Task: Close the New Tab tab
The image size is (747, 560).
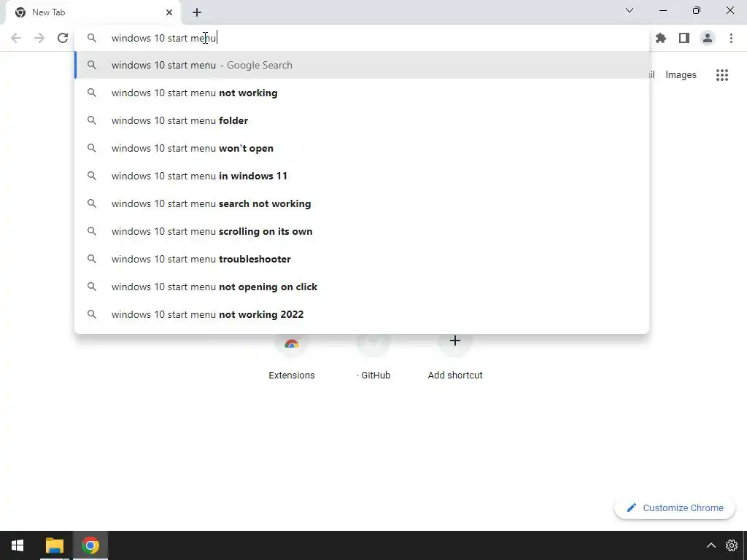Action: pyautogui.click(x=169, y=12)
